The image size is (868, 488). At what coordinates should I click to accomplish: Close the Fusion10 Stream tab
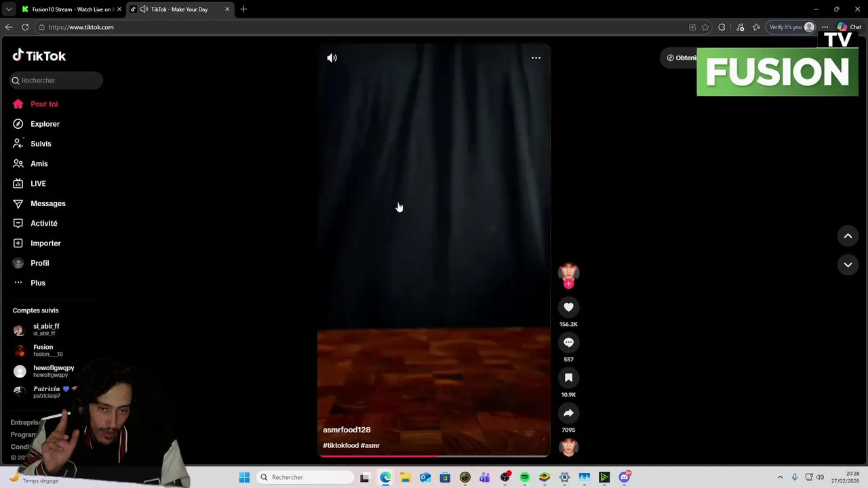(119, 9)
